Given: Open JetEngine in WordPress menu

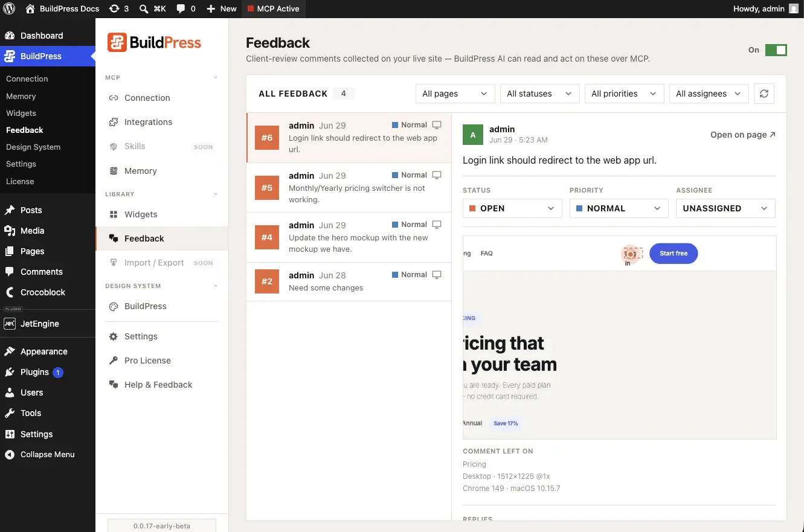Looking at the screenshot, I should point(48,324).
